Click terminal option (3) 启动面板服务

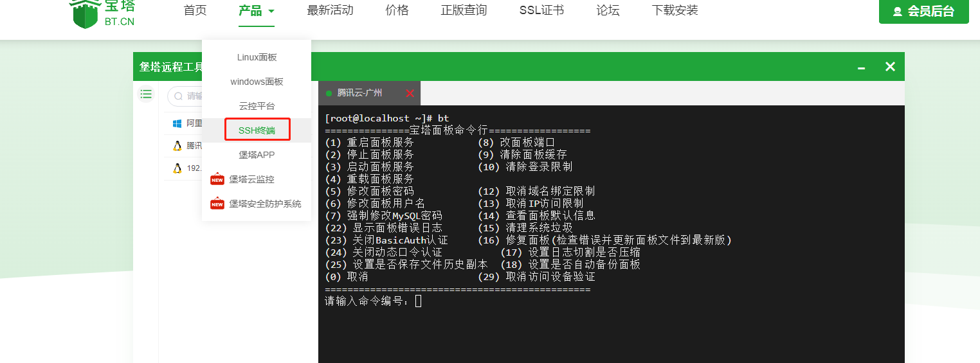click(370, 167)
